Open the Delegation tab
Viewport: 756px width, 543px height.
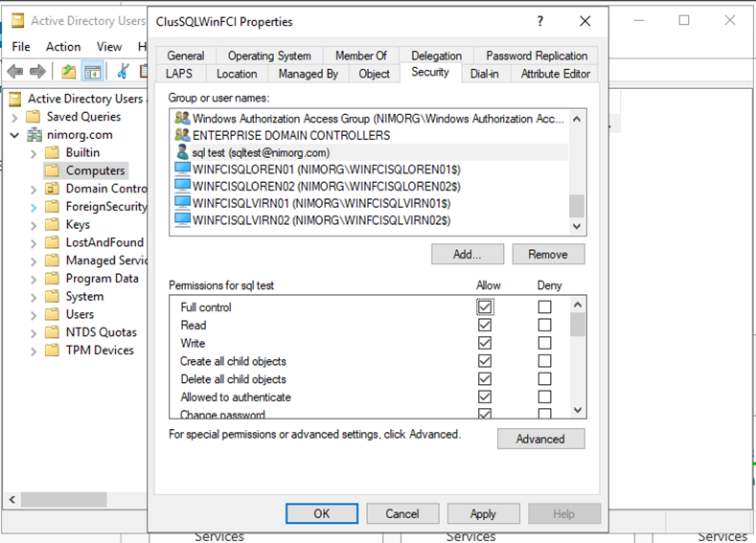click(x=436, y=56)
